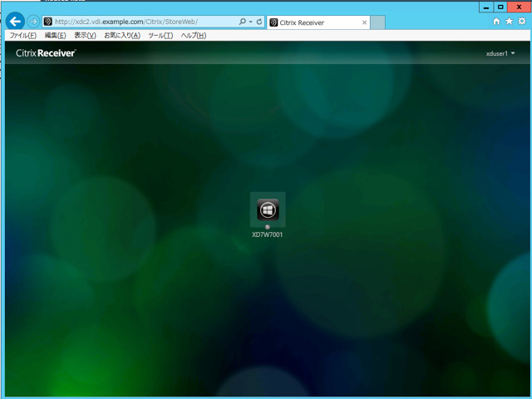Click the site favicon in address bar
This screenshot has width=532, height=399.
click(x=48, y=22)
